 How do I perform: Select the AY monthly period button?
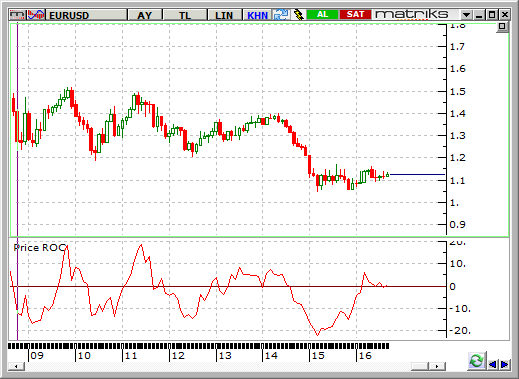tap(145, 15)
